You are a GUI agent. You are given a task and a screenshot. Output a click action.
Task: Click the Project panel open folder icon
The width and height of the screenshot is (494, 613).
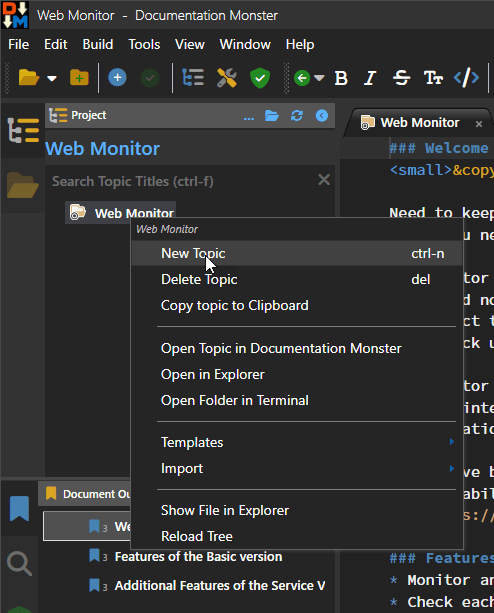coord(272,116)
